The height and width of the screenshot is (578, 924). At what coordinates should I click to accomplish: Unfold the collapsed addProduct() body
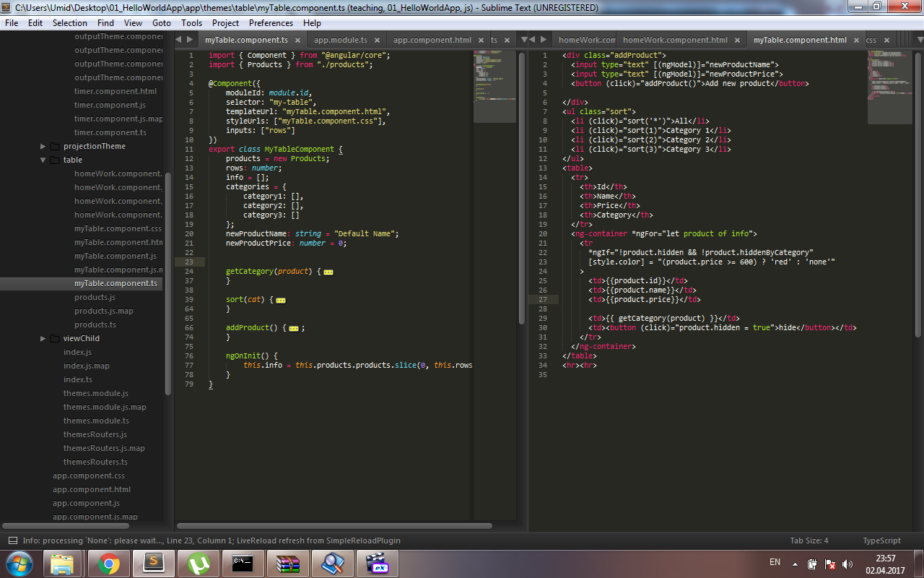coord(294,328)
